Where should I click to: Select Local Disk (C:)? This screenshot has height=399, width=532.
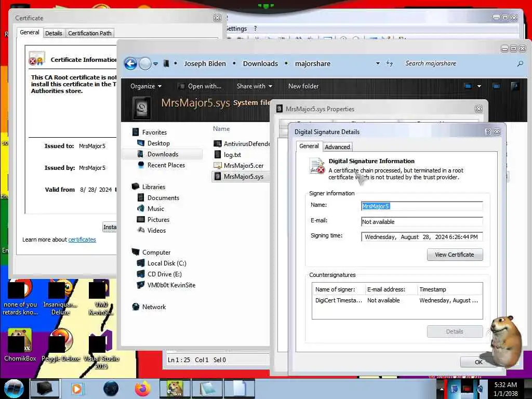[167, 263]
